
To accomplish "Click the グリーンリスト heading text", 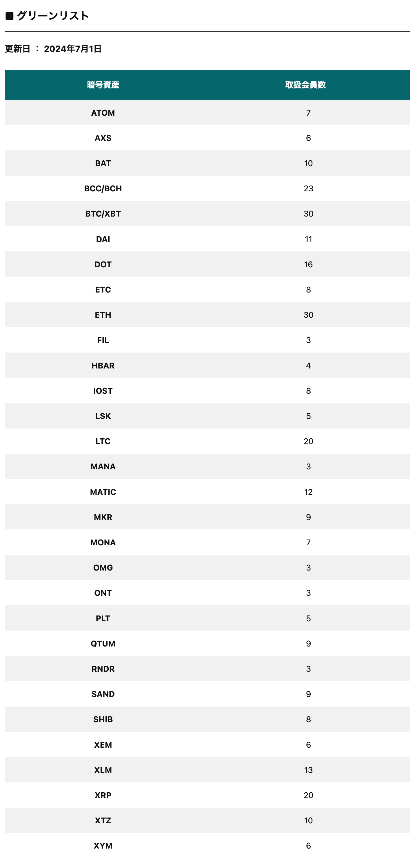I will [53, 16].
